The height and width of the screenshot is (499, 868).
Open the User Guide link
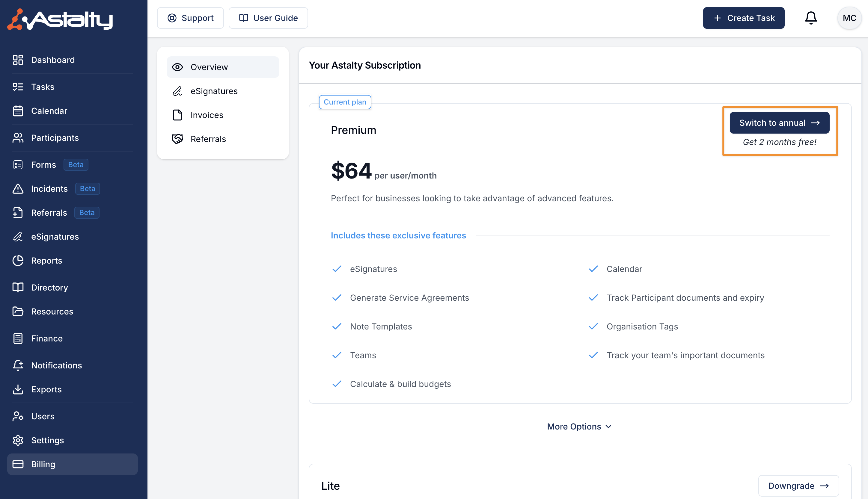pyautogui.click(x=268, y=18)
